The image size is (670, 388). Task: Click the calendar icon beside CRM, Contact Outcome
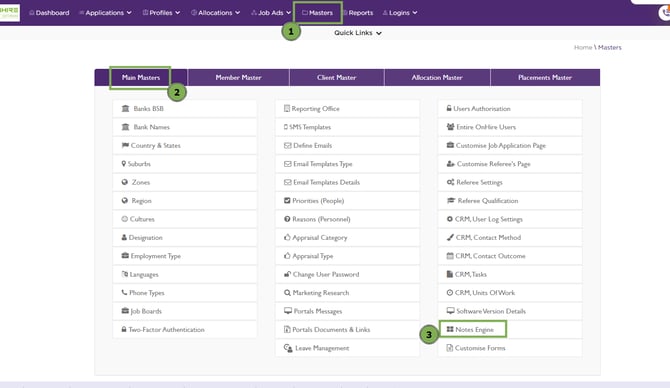click(450, 256)
